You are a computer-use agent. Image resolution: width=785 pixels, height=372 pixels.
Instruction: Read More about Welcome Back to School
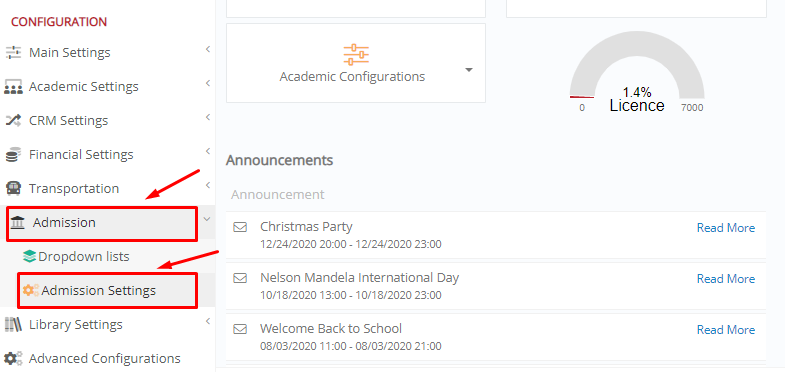point(726,330)
